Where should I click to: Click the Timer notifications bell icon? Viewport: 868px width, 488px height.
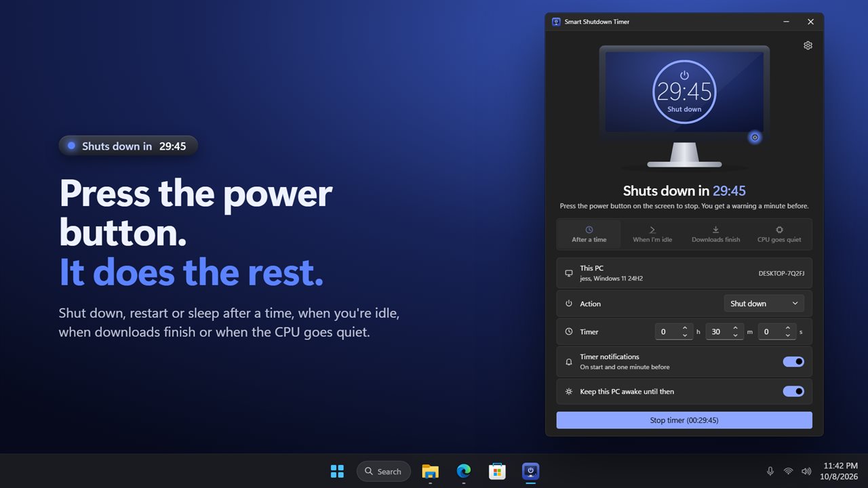click(569, 362)
